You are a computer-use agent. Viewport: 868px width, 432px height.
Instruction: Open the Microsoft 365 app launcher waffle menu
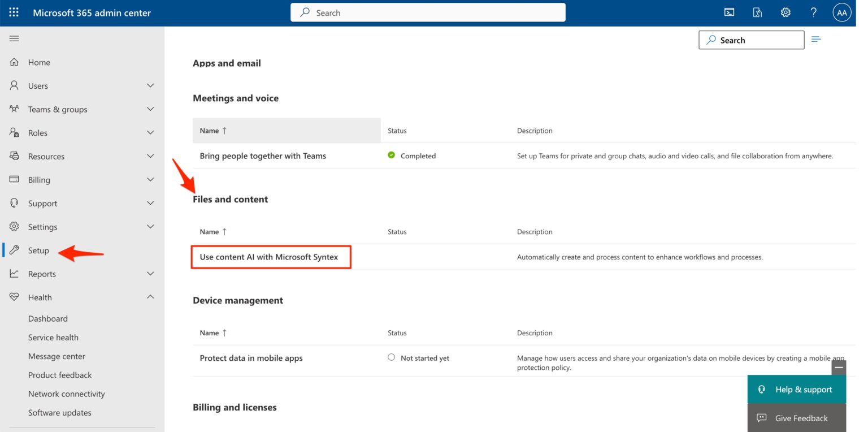tap(14, 12)
